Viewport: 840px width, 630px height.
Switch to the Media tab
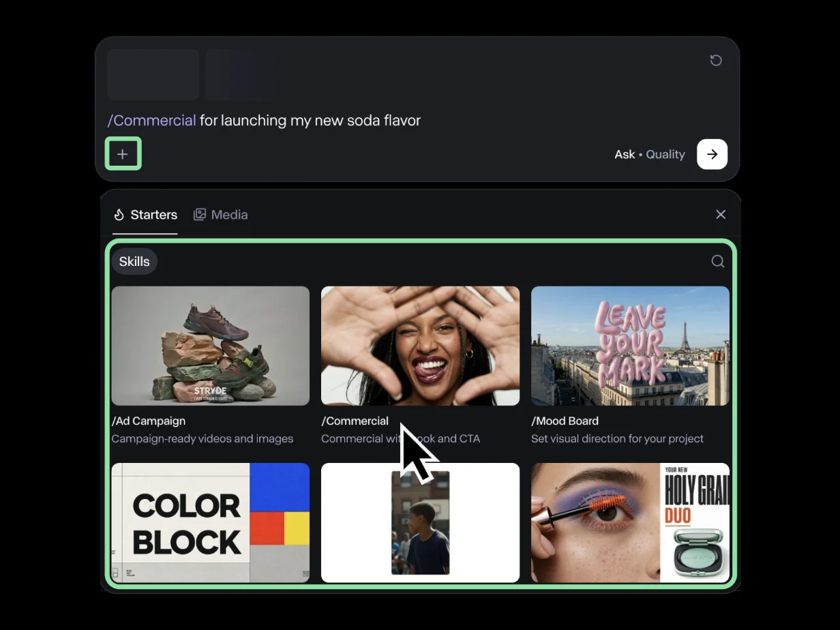coord(221,215)
